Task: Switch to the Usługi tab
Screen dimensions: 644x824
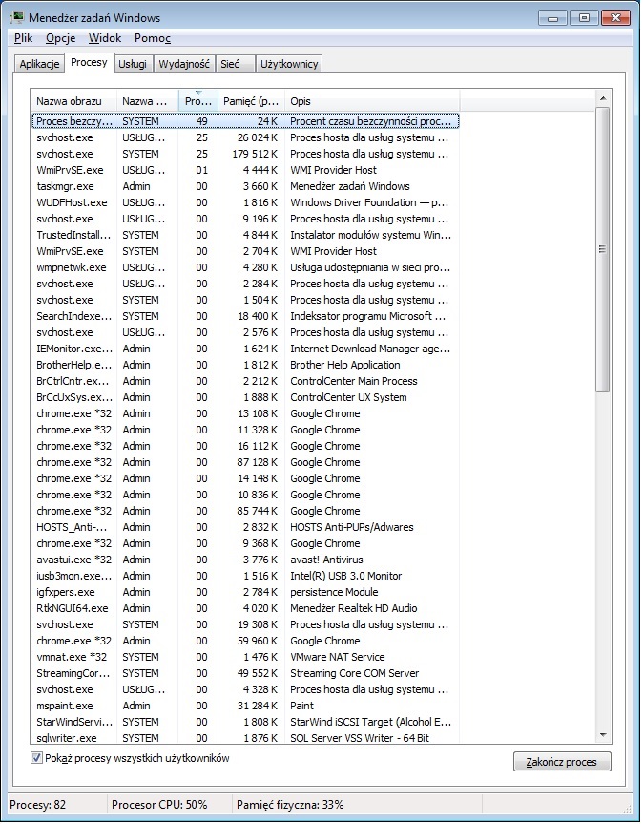Action: pos(133,64)
